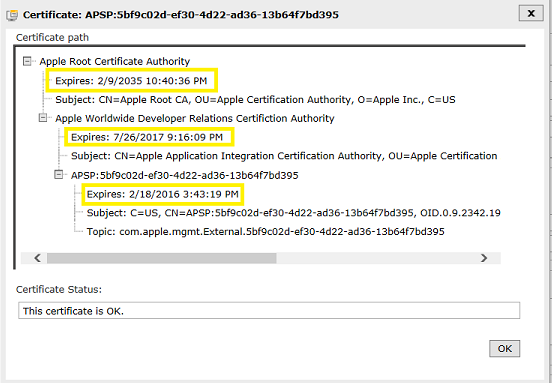Screen dimensions: 552x383
Task: Click the certificate icon in title bar
Action: click(12, 15)
